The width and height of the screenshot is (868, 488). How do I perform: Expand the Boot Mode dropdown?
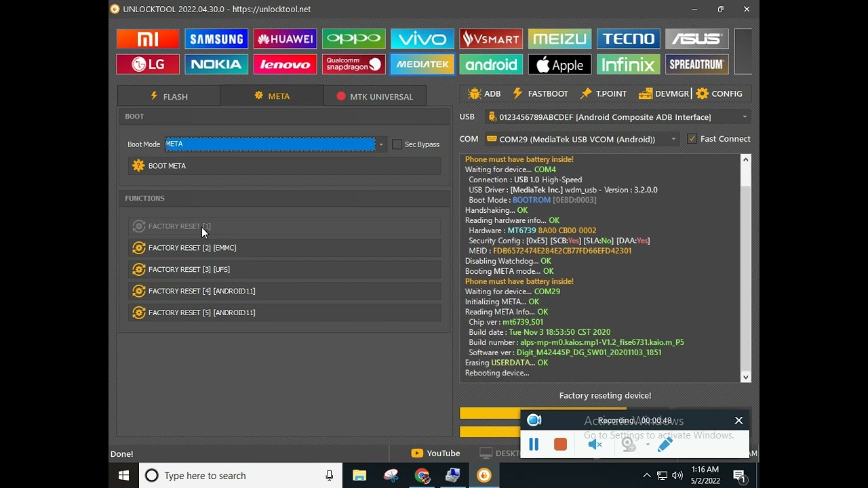[381, 144]
